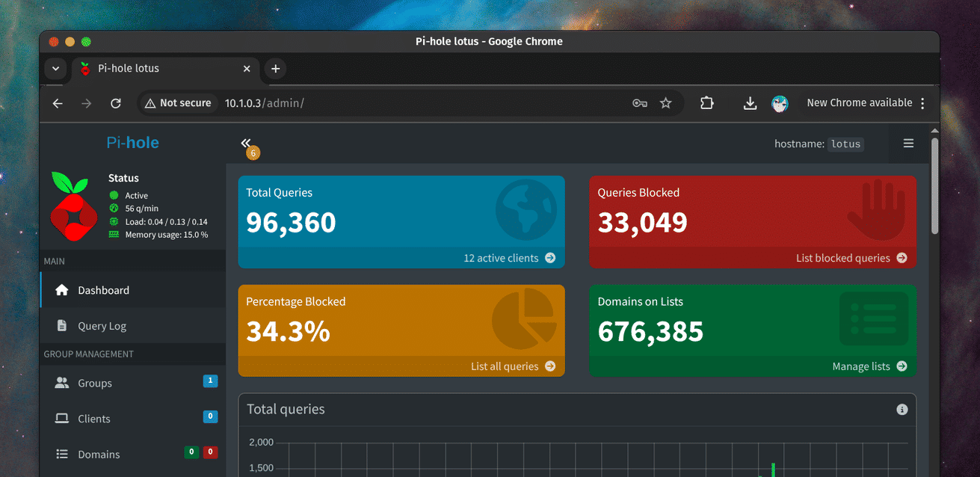
Task: Open Query Log in sidebar
Action: coord(102,326)
